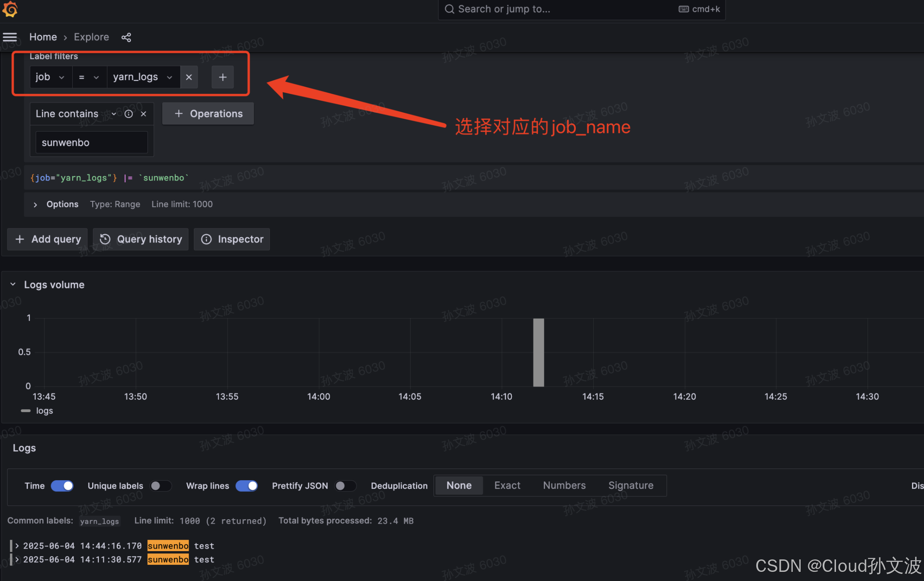Select Signature deduplication option
The width and height of the screenshot is (924, 581).
(x=631, y=485)
